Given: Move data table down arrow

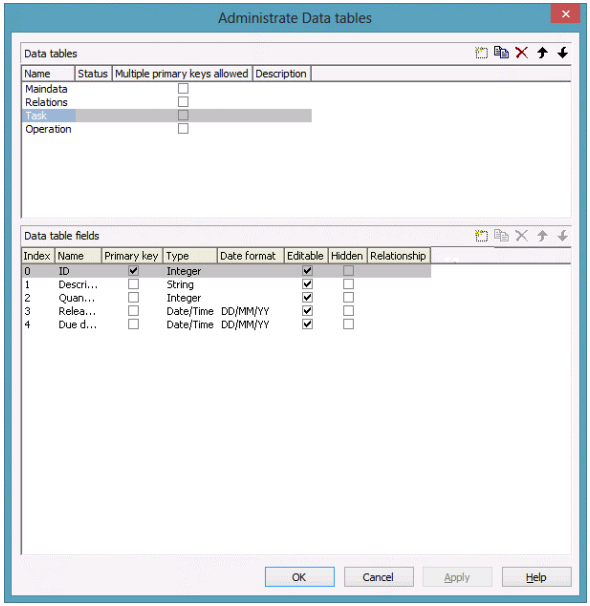Looking at the screenshot, I should [x=563, y=53].
